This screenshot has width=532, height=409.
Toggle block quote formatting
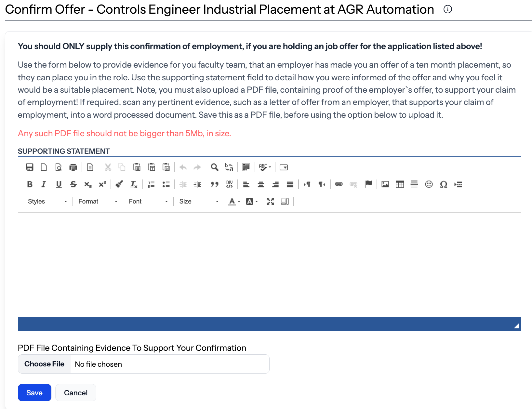(215, 184)
